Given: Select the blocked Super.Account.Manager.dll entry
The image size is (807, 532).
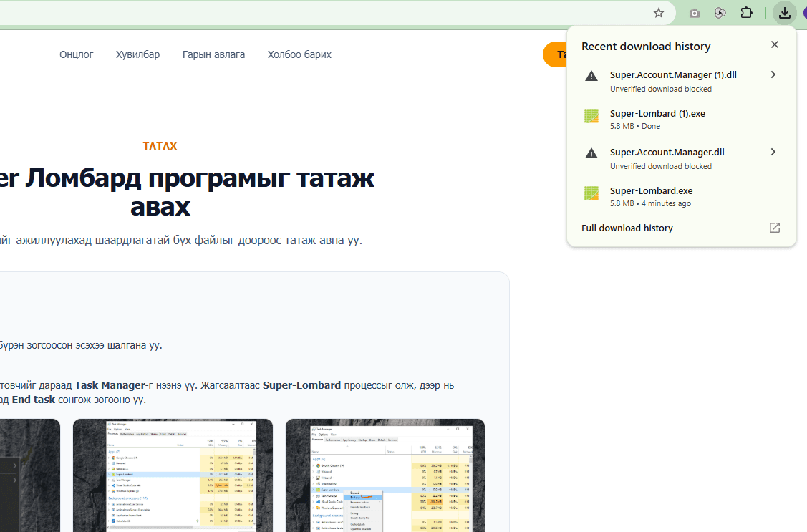Looking at the screenshot, I should [x=681, y=158].
